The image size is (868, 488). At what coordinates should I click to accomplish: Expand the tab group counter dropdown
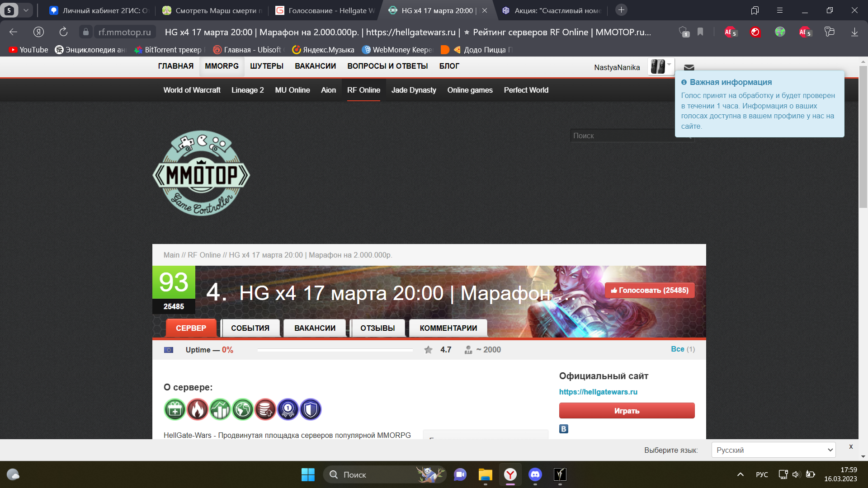pos(26,10)
